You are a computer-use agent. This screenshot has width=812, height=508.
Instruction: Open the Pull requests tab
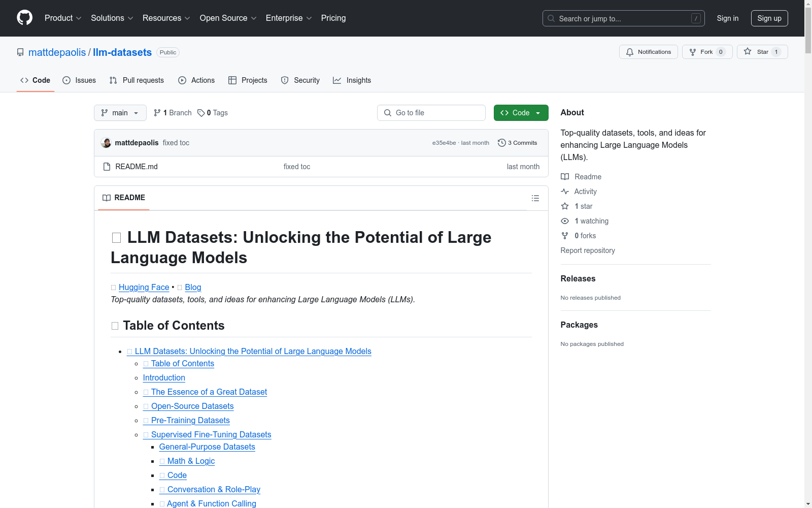pos(137,80)
